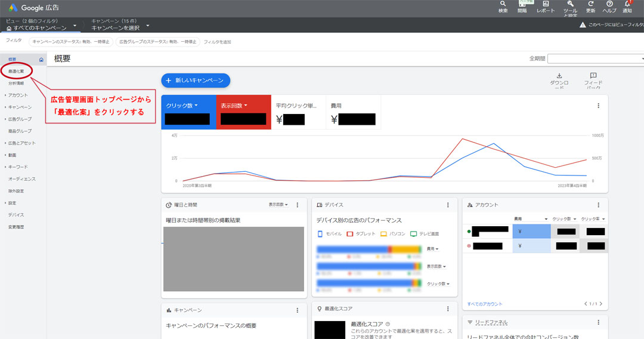Click the 広告グループのステータス filter chip

tap(158, 42)
